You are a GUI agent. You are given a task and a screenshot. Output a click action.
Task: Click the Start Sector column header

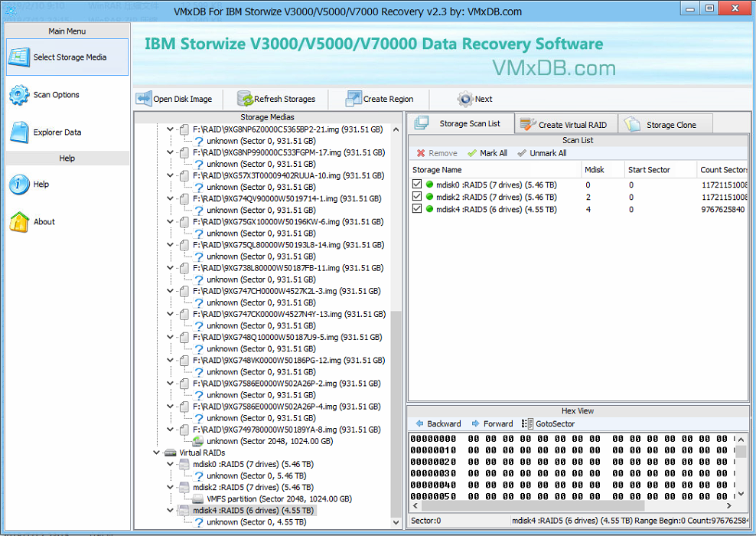tap(660, 170)
